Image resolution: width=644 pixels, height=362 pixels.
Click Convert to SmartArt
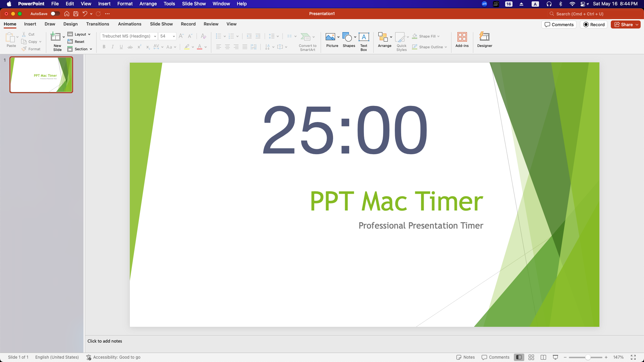[308, 42]
